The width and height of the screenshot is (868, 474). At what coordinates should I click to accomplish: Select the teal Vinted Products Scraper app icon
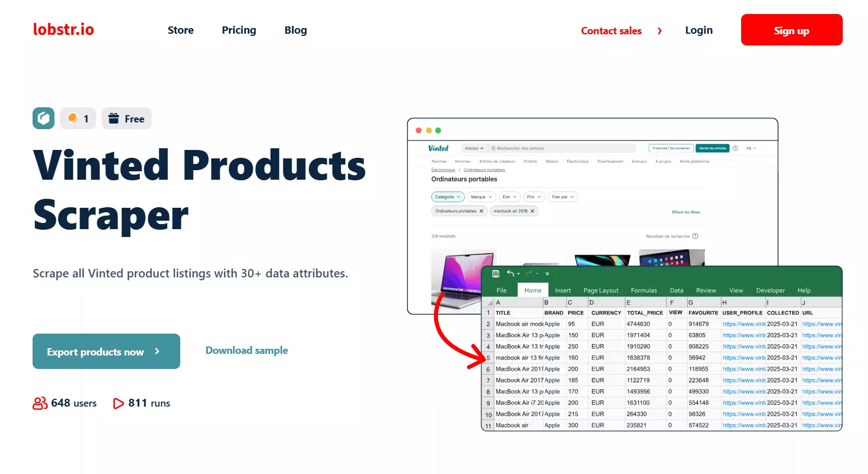[43, 118]
